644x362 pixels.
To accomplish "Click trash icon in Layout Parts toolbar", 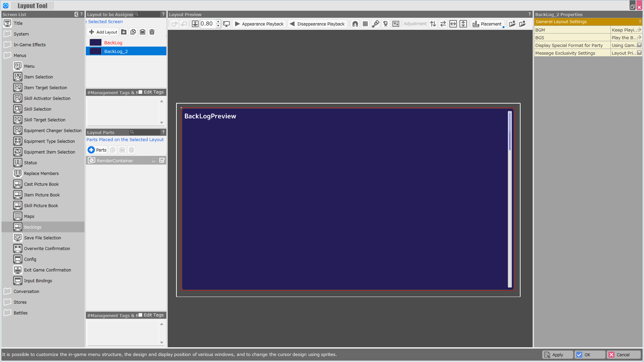I will point(131,150).
